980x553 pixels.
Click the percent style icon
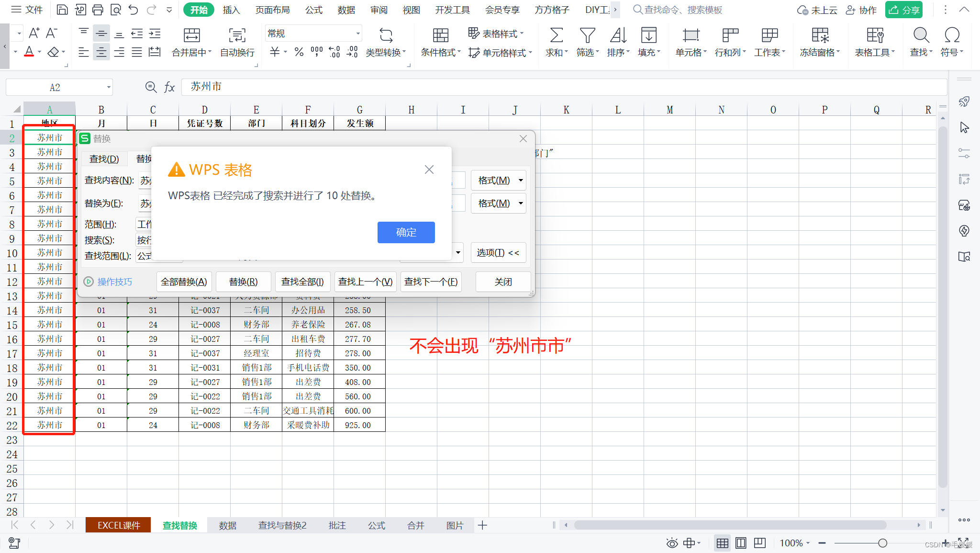click(x=299, y=52)
